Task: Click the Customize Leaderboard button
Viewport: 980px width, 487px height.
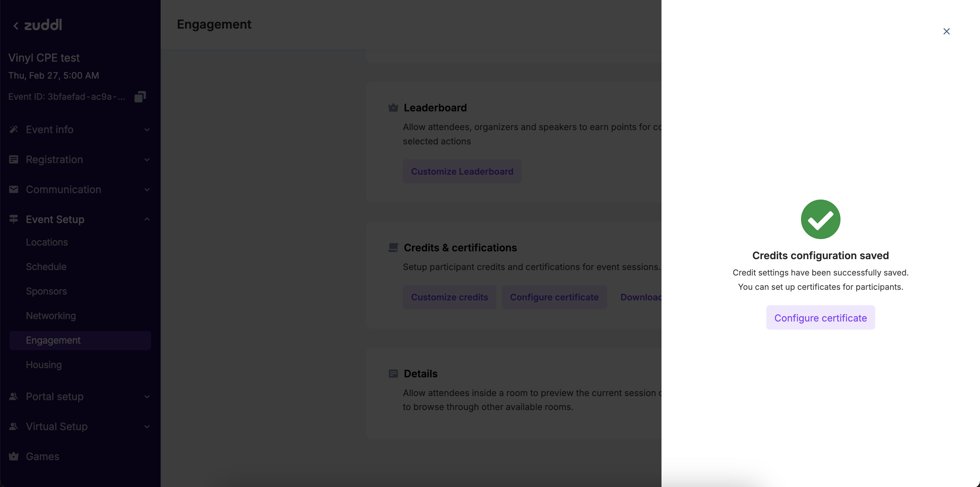Action: (x=462, y=171)
